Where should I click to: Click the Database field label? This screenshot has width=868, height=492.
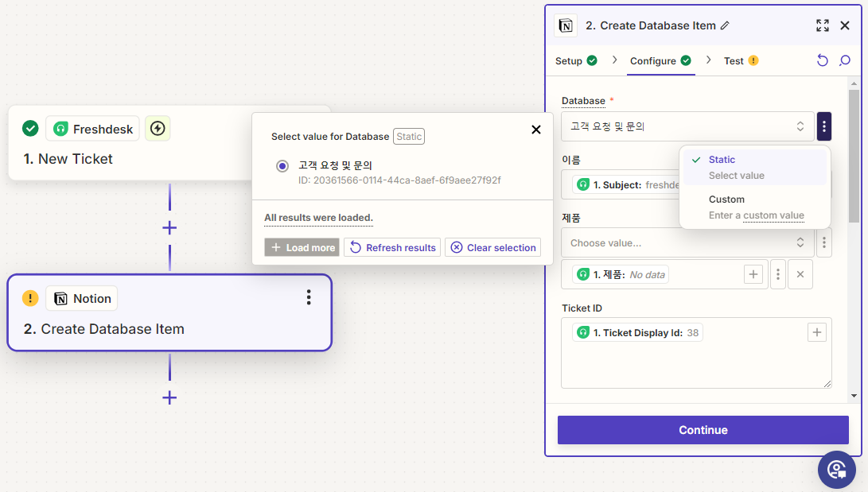[583, 101]
